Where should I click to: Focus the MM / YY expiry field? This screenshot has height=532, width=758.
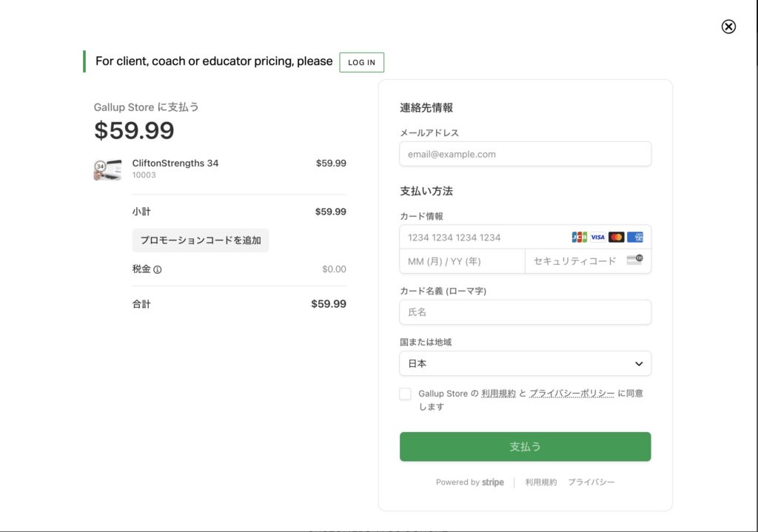pos(462,261)
